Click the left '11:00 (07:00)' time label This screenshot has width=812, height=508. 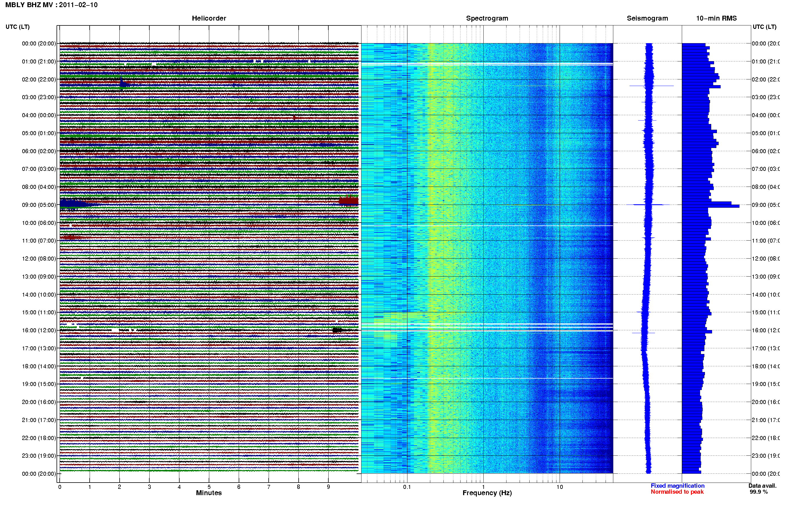tap(39, 241)
